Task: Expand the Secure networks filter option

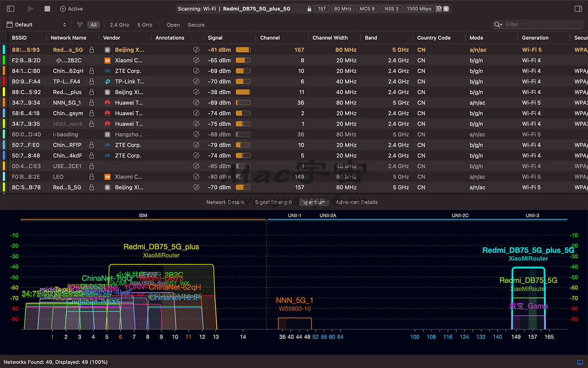Action: 196,25
